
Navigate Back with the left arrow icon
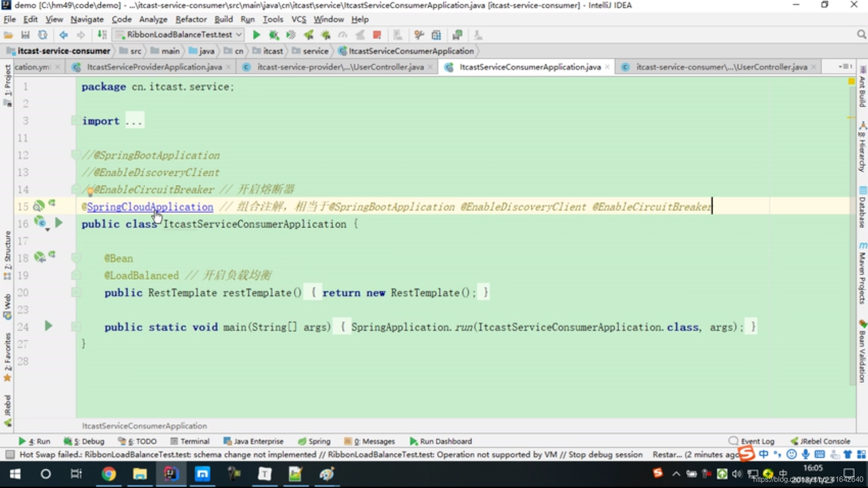point(63,35)
